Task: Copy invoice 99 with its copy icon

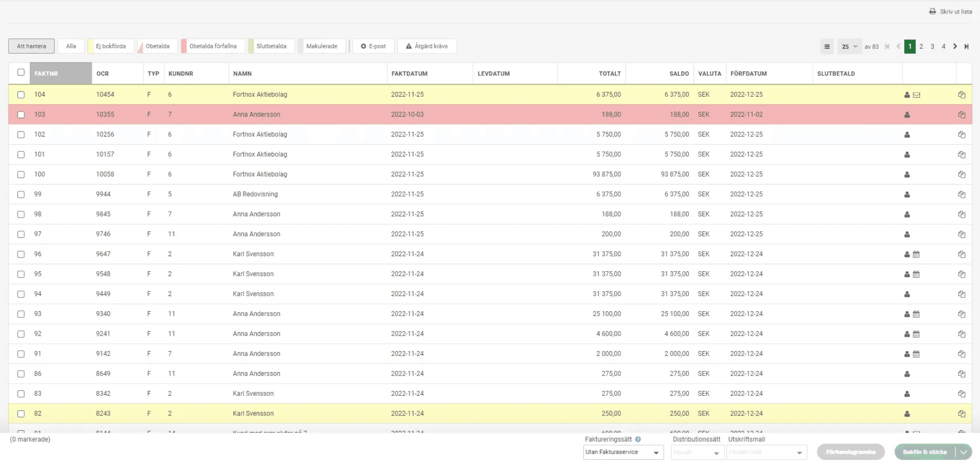Action: tap(962, 194)
